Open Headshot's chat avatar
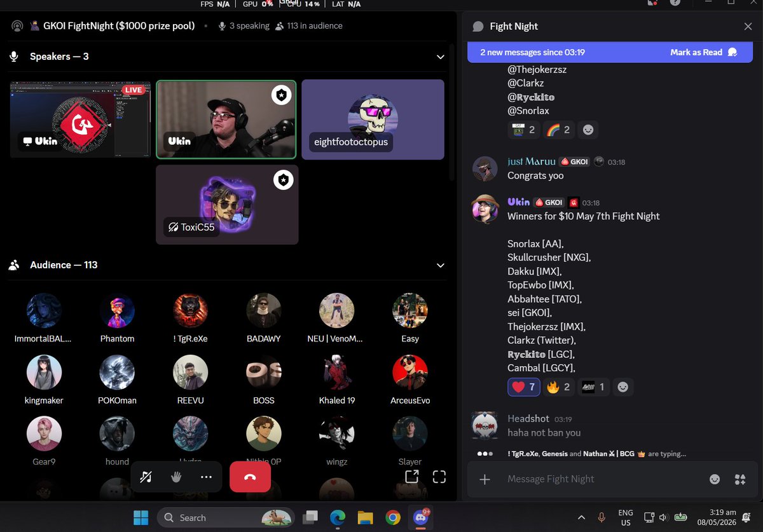 (x=485, y=425)
